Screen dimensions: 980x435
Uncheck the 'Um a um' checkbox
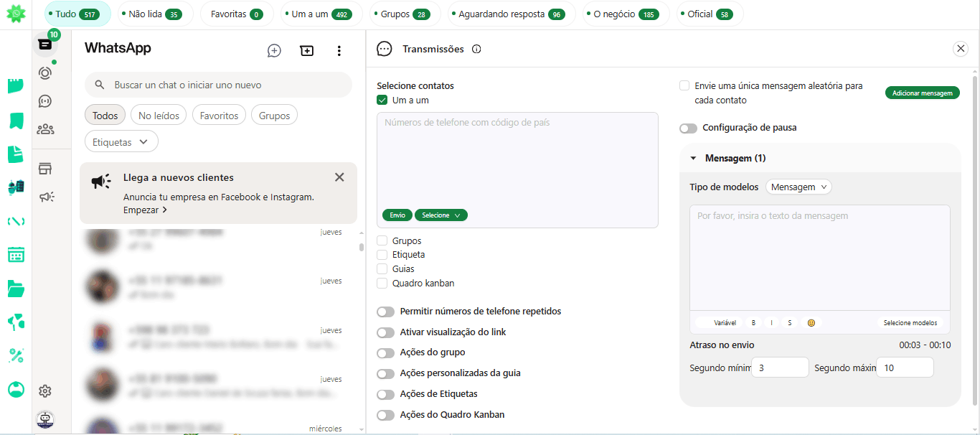382,100
